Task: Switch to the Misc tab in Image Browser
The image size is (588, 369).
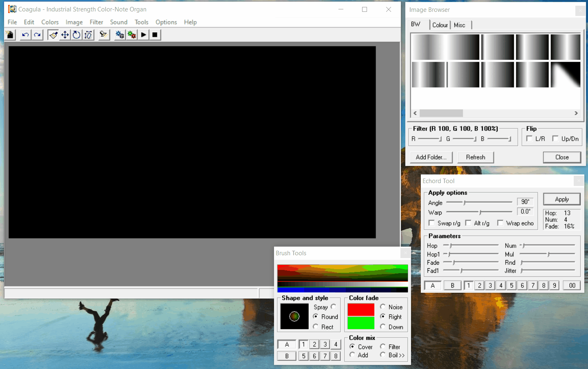Action: 460,25
